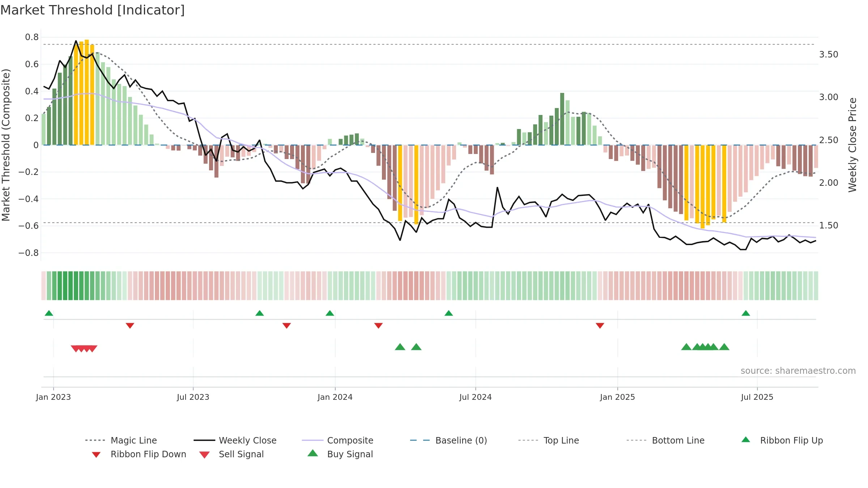This screenshot has height=488, width=868.
Task: Toggle Ribbon Flip Up legend entry
Action: tap(782, 440)
